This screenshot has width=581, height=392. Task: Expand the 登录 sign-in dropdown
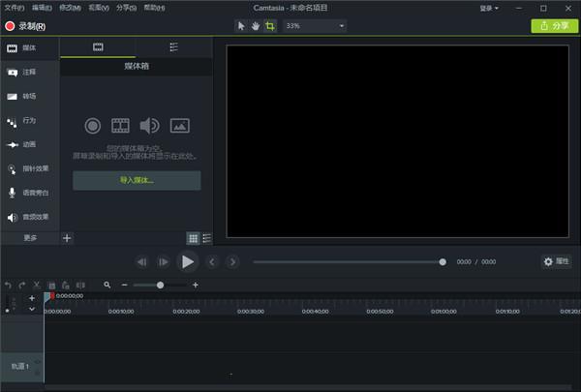[489, 7]
